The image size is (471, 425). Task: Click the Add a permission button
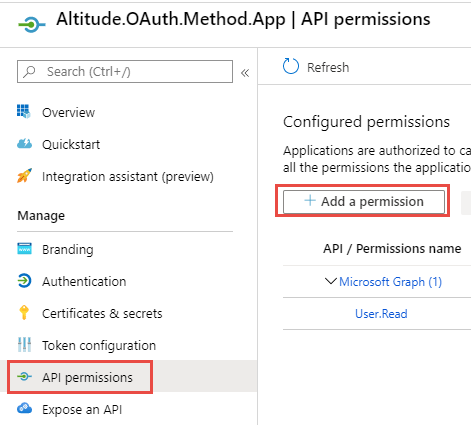click(364, 202)
